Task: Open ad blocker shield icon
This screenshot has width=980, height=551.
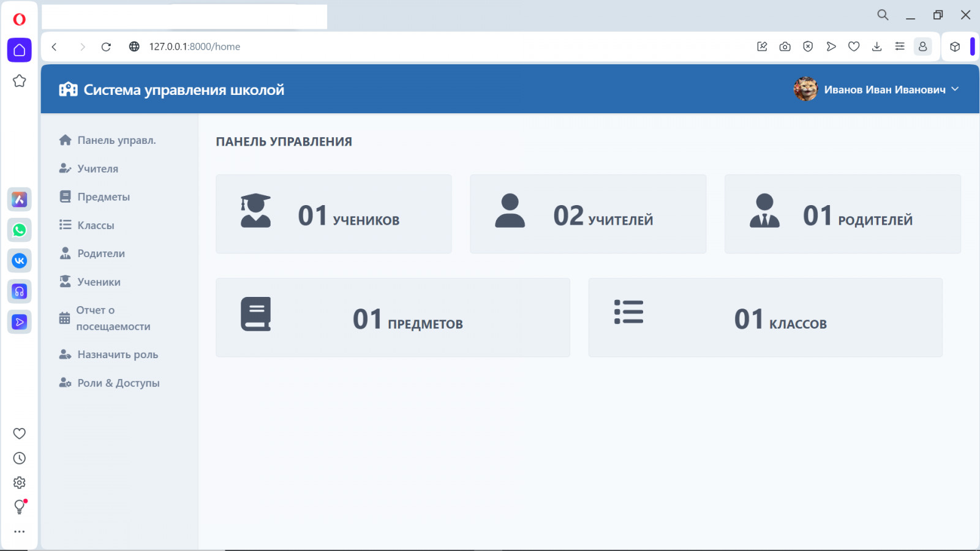Action: 808,47
